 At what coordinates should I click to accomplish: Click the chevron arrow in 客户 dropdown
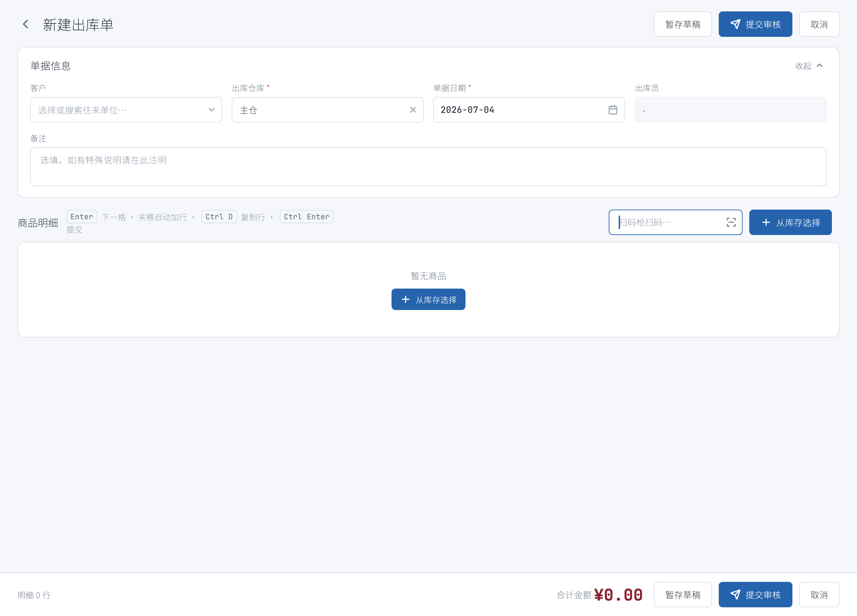click(x=211, y=110)
